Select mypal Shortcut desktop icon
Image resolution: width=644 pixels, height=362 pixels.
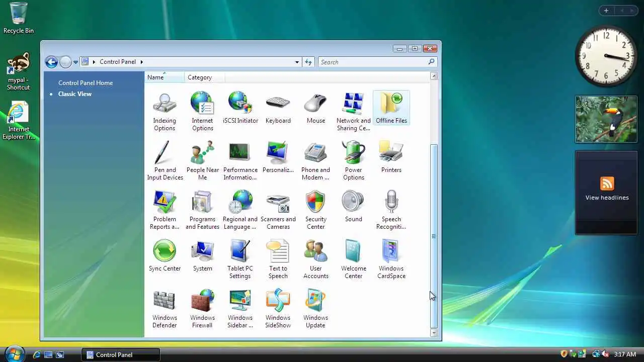19,71
